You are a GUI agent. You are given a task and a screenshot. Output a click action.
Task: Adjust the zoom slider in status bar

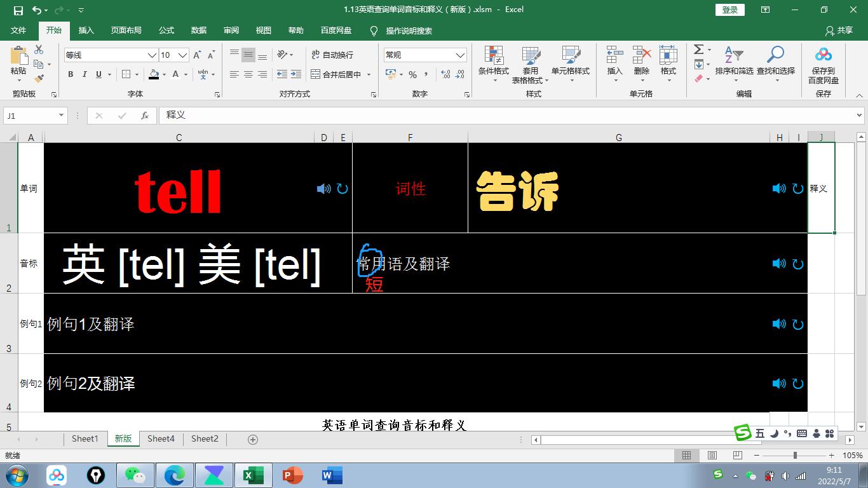pyautogui.click(x=796, y=456)
